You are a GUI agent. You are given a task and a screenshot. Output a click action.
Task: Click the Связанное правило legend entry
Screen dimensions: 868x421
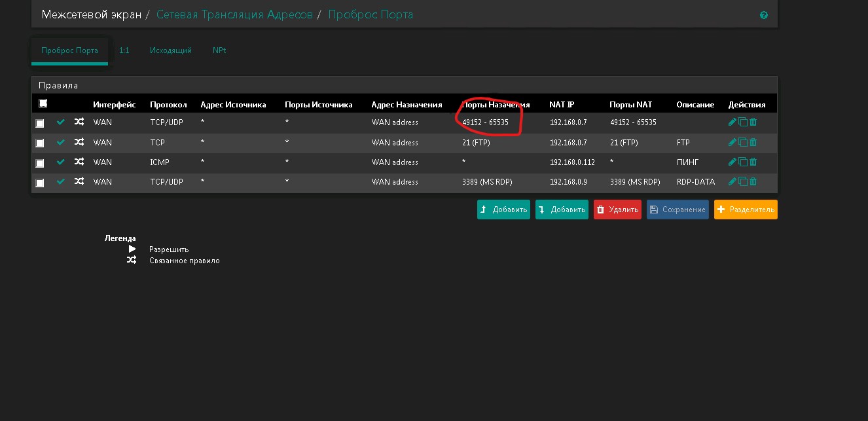(x=185, y=261)
